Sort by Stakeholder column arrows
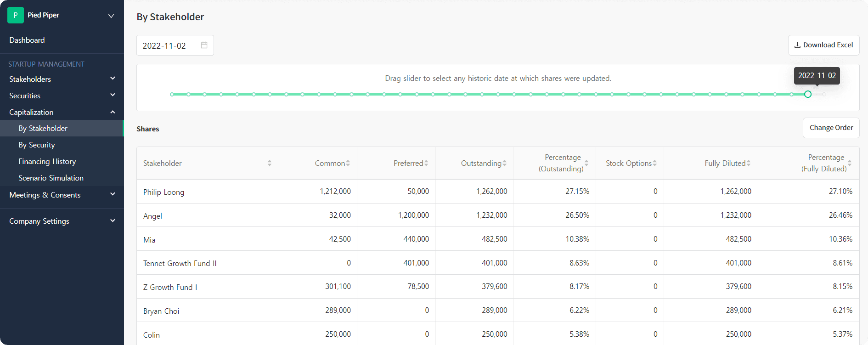 click(270, 163)
